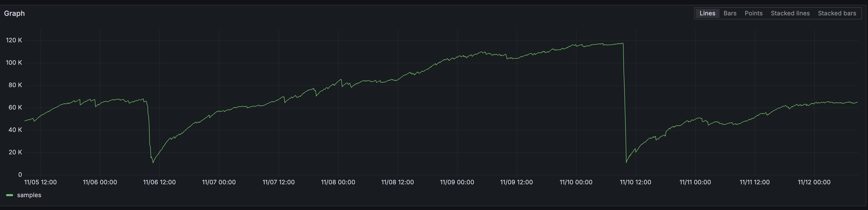Click the 11/07 00:00 x-axis label

(219, 182)
